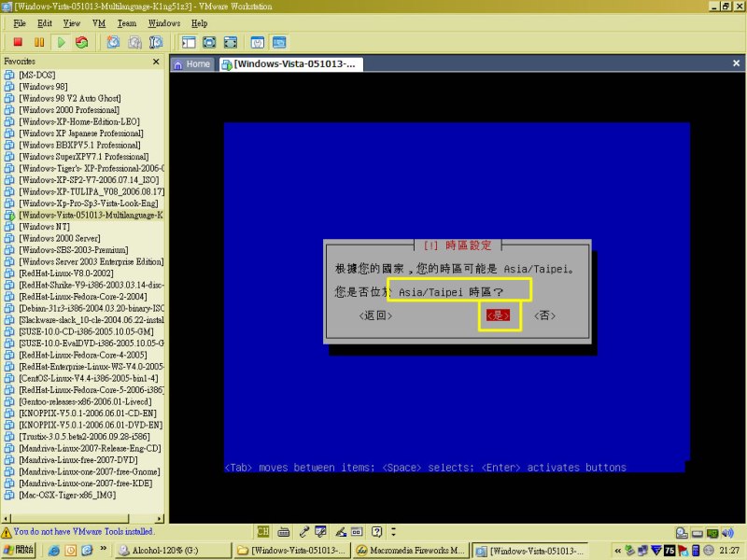
Task: Click the IME pen writing icon
Action: tap(341, 531)
